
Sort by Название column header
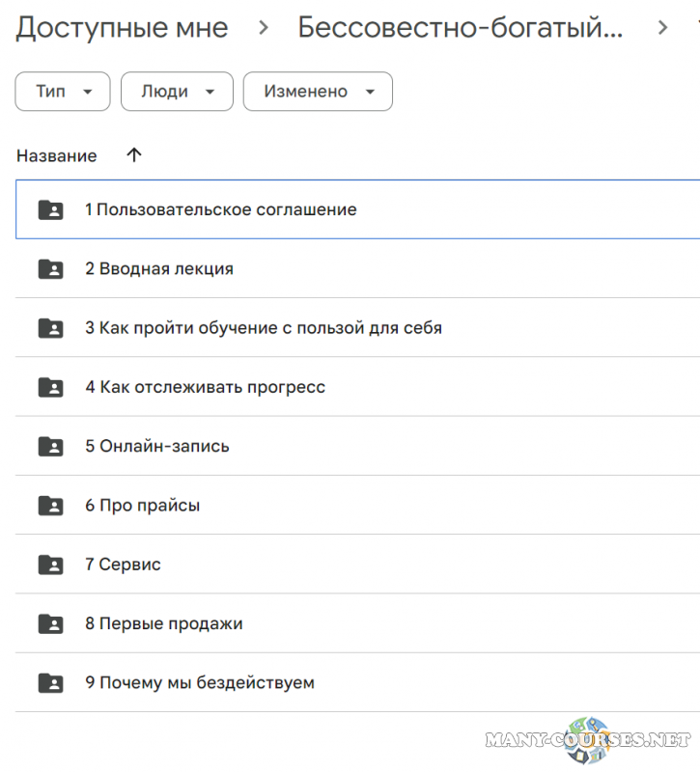point(57,156)
